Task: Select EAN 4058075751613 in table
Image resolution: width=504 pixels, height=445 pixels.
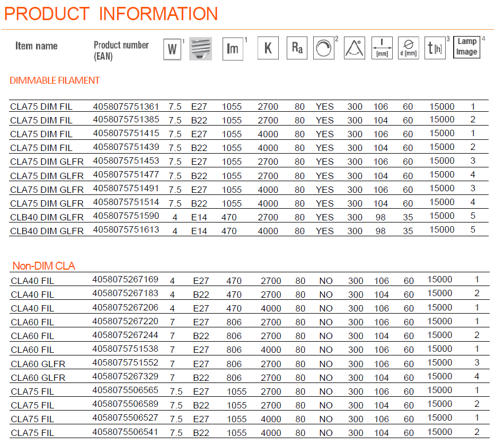Action: [x=126, y=230]
